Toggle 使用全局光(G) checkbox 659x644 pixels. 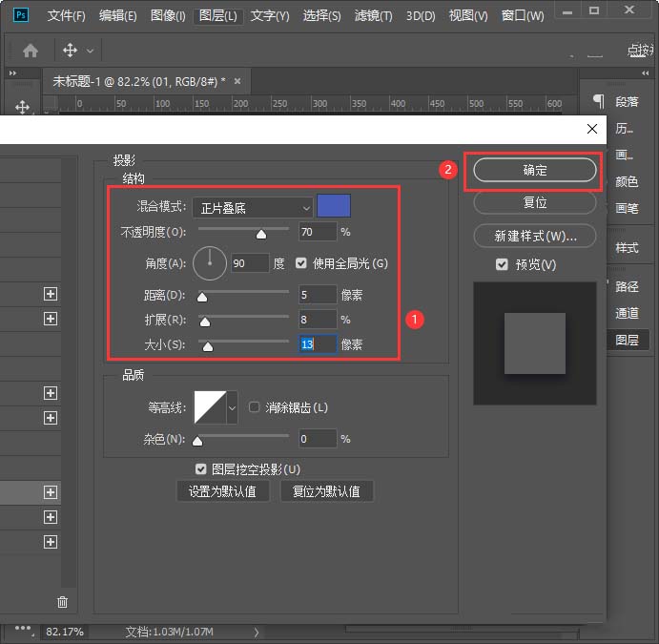point(301,263)
